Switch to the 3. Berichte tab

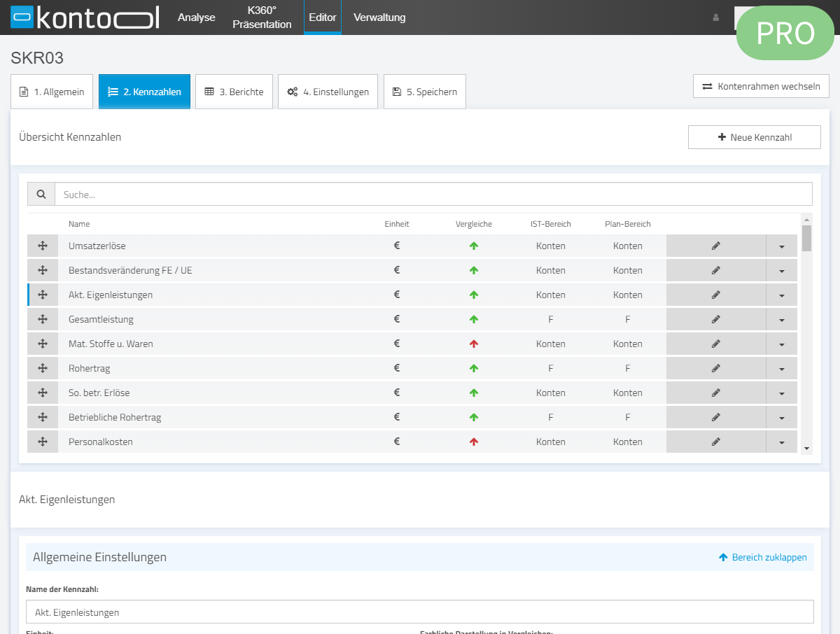click(x=234, y=92)
